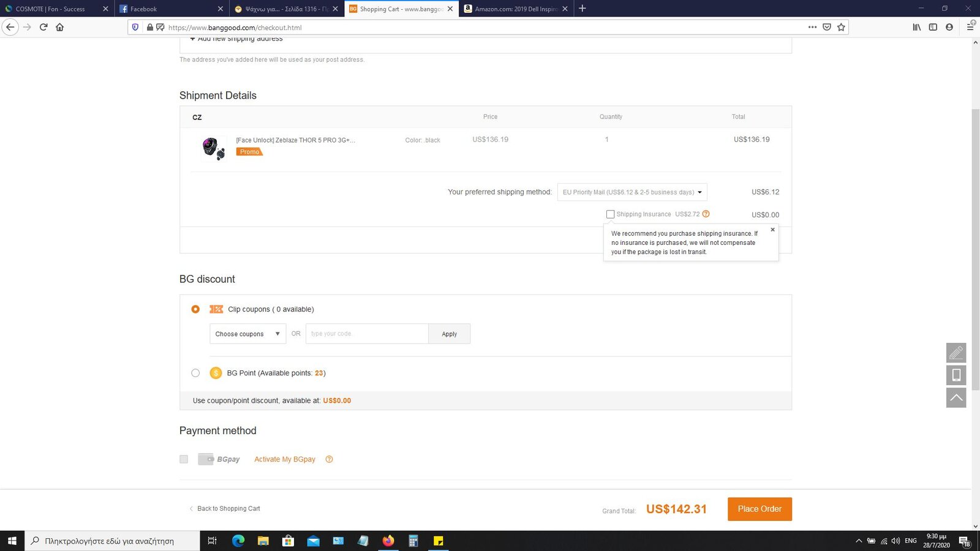Open Firefox hamburger menu
This screenshot has height=551, width=980.
(x=970, y=27)
